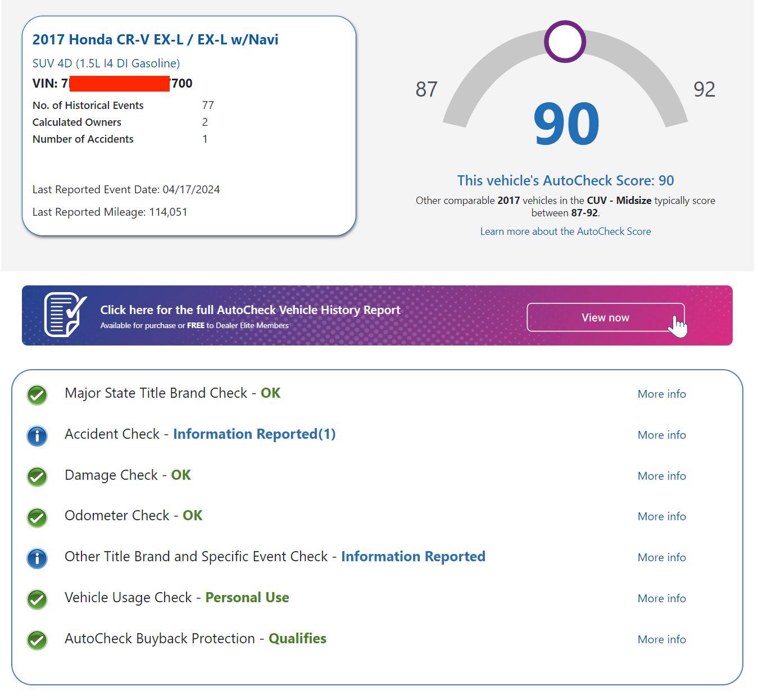Click the report document icon in banner
The image size is (758, 700).
(65, 315)
